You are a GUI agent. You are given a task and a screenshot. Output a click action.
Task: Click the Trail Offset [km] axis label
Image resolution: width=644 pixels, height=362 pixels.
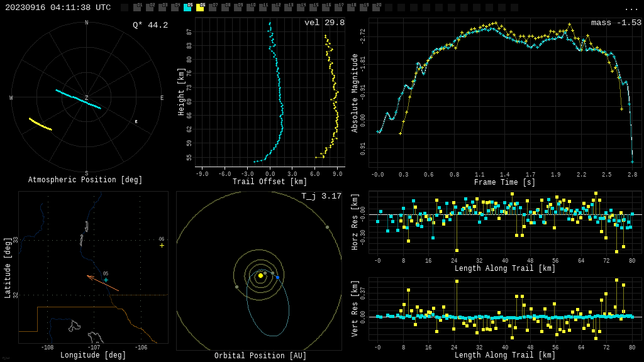tap(270, 182)
